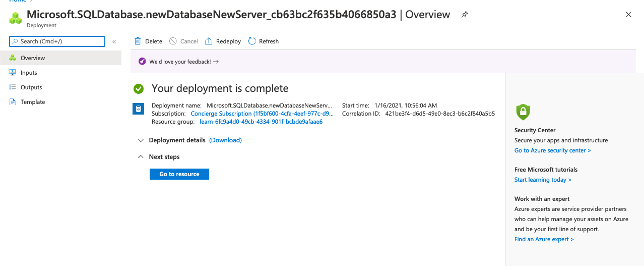The width and height of the screenshot is (644, 266).
Task: Click the Cancel circle icon
Action: tap(173, 41)
